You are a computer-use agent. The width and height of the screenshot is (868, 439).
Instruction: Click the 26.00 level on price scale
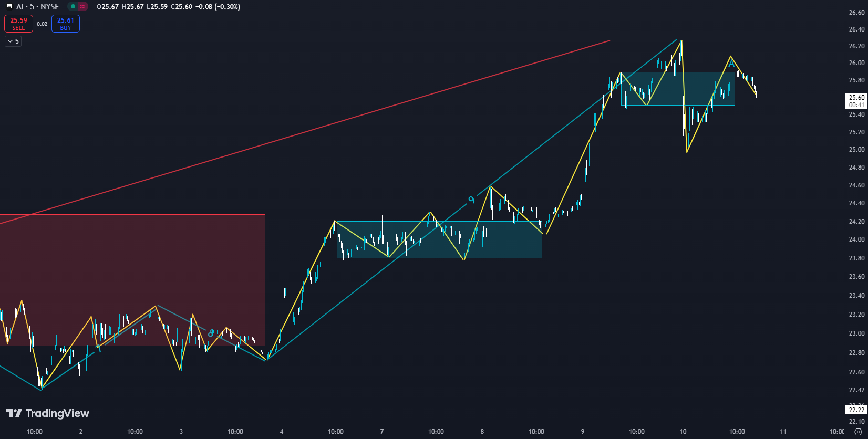856,63
